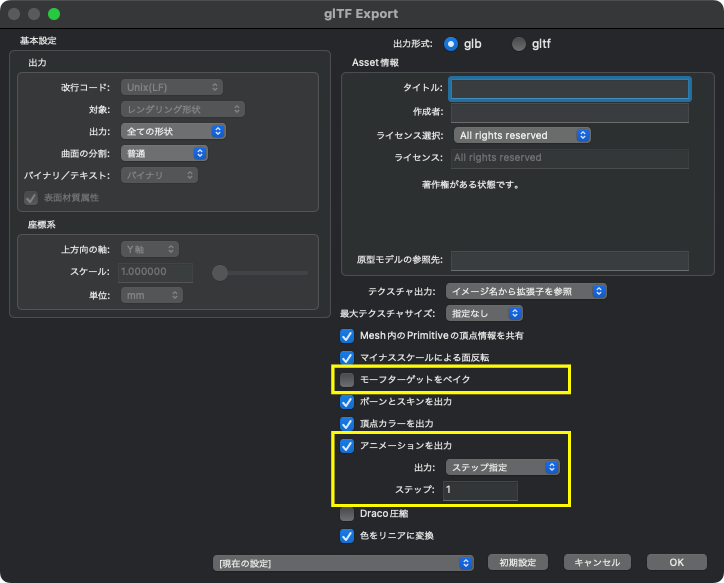The image size is (724, 583).
Task: Click the 作成者 text field
Action: pyautogui.click(x=570, y=112)
